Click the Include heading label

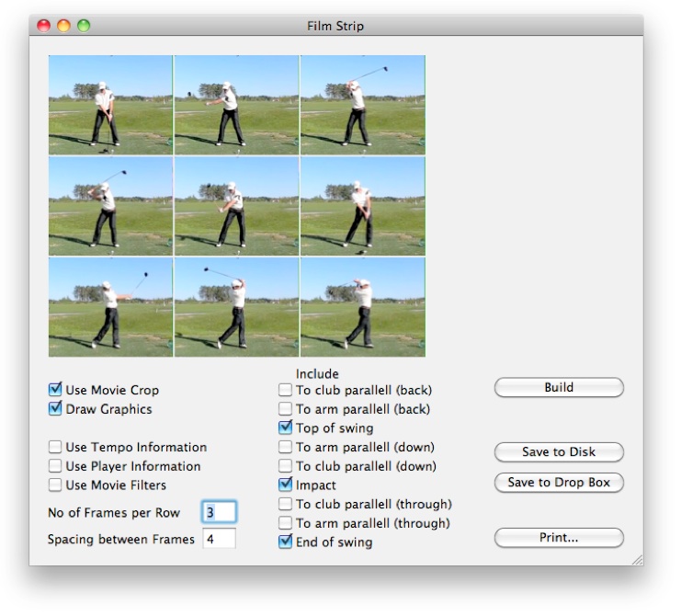click(x=317, y=373)
